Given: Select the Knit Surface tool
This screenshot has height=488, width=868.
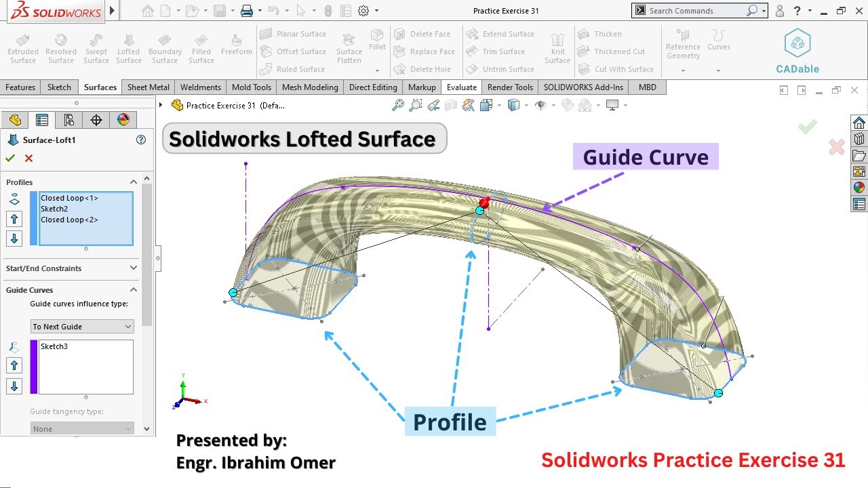Looking at the screenshot, I should click(x=557, y=48).
